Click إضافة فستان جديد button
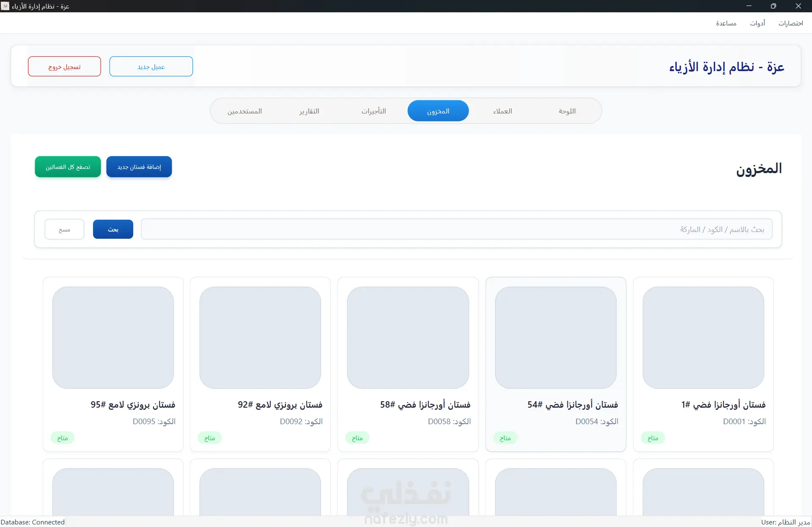The height and width of the screenshot is (527, 812). click(139, 167)
